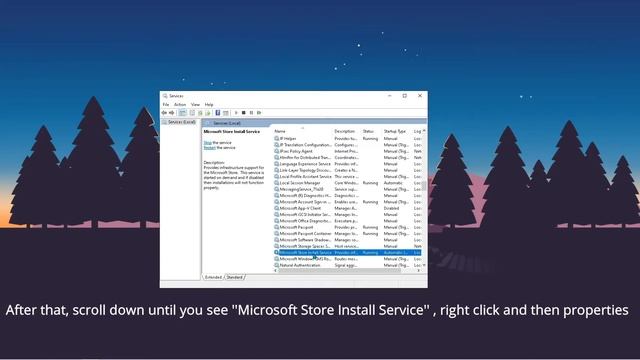Image resolution: width=640 pixels, height=360 pixels.
Task: Select Microsoft Office Diagnostics row
Action: coord(347,221)
